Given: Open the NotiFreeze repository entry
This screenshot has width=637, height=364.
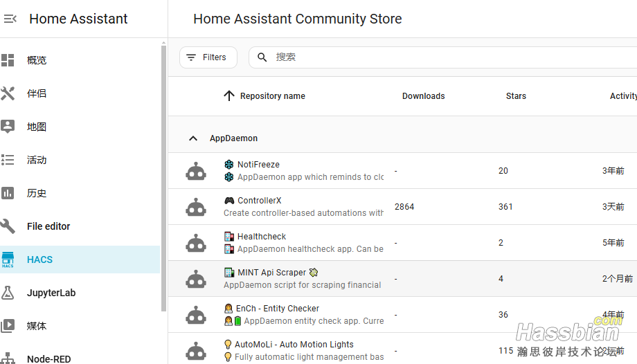Looking at the screenshot, I should coord(258,165).
